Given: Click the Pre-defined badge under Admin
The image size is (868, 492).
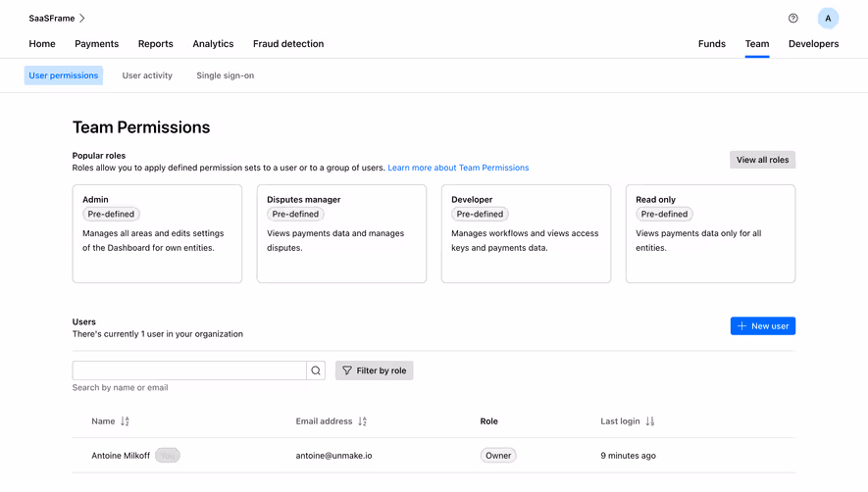Looking at the screenshot, I should (111, 215).
